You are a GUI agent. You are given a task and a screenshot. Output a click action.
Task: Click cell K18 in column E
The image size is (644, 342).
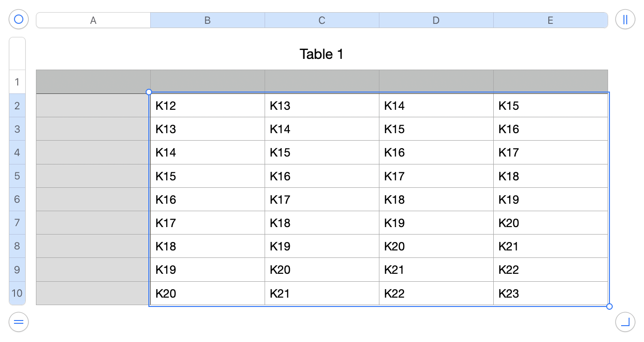click(x=550, y=176)
